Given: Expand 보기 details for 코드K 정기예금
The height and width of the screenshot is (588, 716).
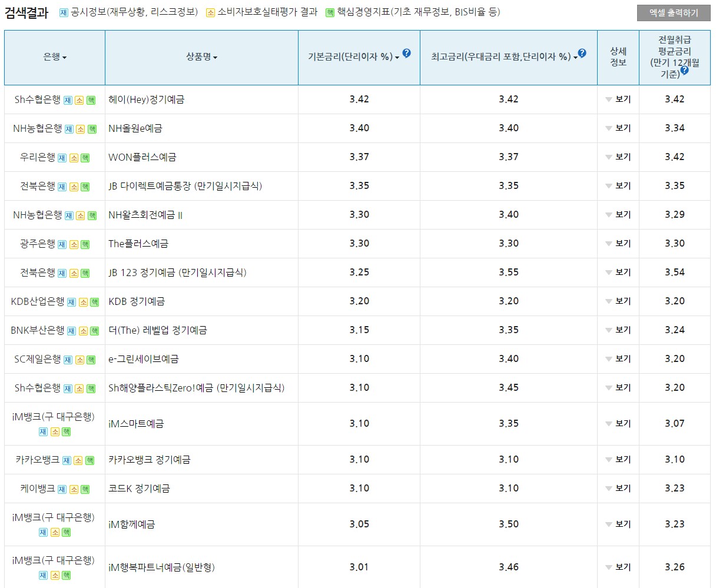Looking at the screenshot, I should 618,489.
